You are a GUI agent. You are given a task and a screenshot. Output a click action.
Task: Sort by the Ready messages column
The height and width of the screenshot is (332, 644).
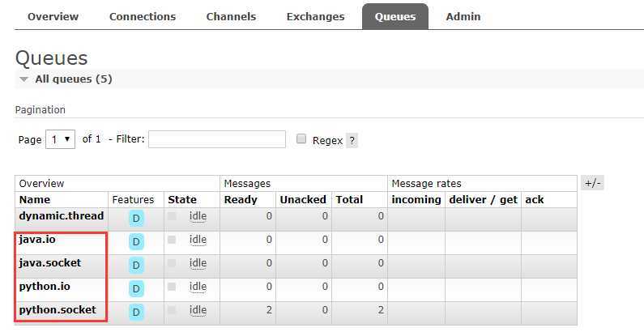[241, 199]
